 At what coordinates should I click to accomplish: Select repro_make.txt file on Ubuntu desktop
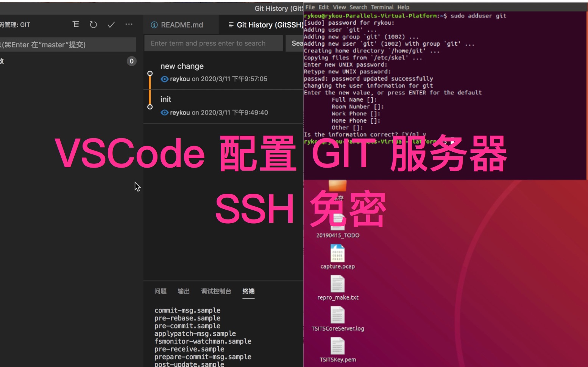[338, 288]
